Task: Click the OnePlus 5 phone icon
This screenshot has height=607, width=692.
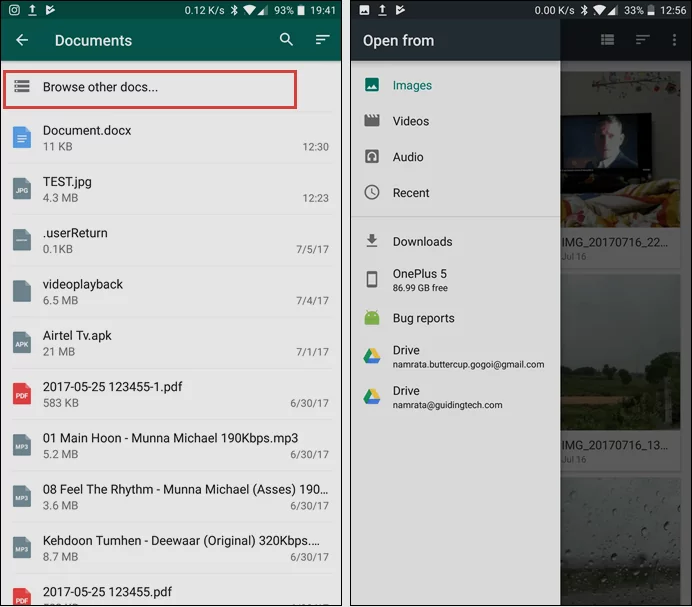Action: pyautogui.click(x=372, y=279)
